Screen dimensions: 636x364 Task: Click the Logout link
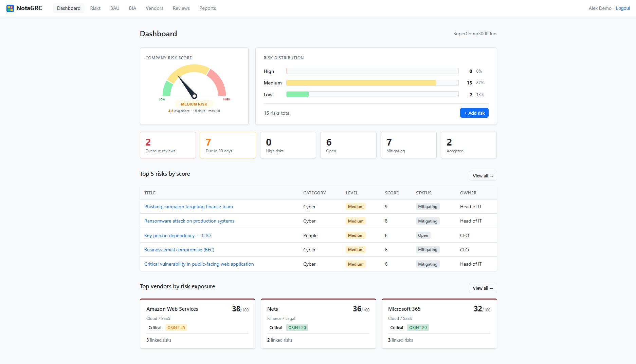[623, 8]
